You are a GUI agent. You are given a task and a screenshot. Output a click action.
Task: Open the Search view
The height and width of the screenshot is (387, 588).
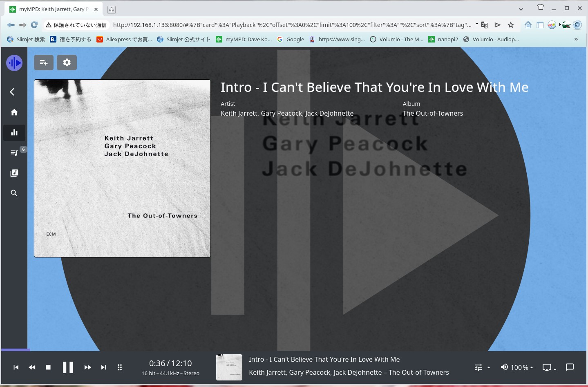click(14, 193)
